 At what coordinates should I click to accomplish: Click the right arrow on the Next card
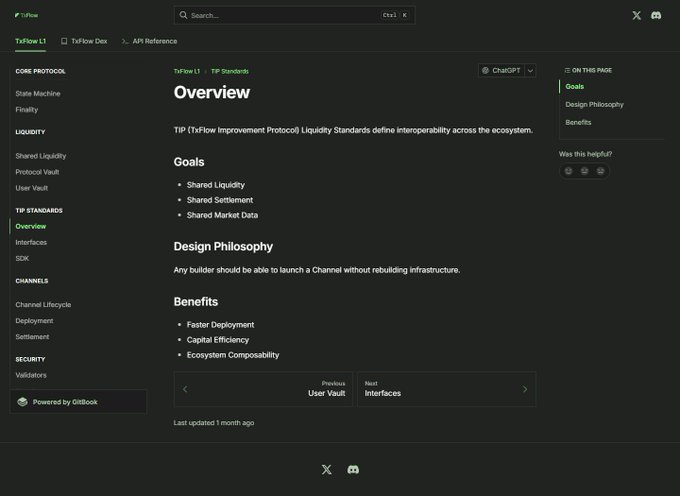pos(525,389)
